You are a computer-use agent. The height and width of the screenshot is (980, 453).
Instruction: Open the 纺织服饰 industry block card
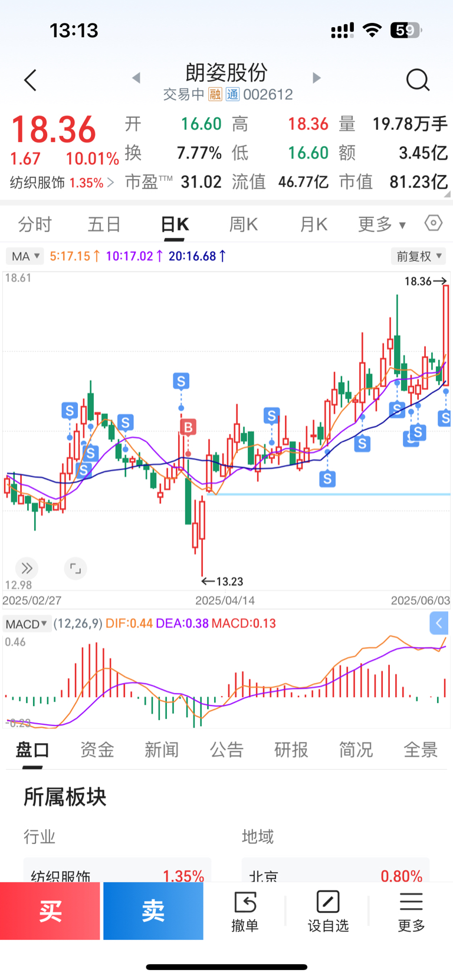point(117,870)
